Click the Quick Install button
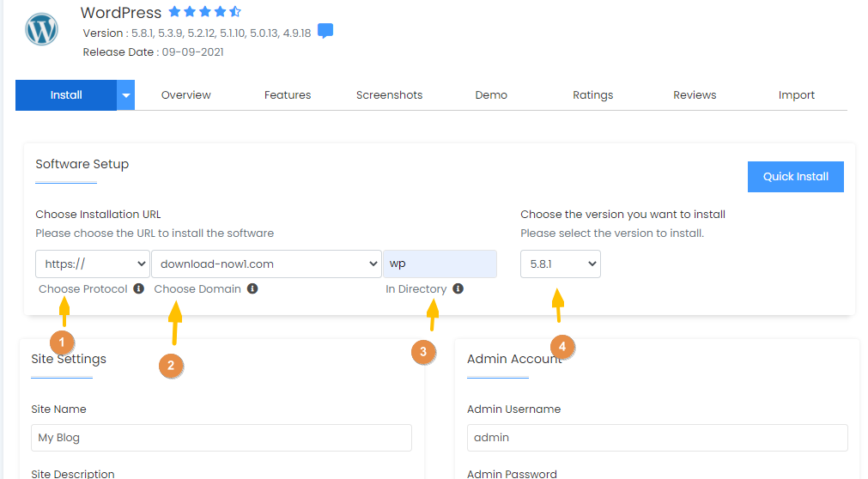The image size is (868, 479). tap(796, 177)
